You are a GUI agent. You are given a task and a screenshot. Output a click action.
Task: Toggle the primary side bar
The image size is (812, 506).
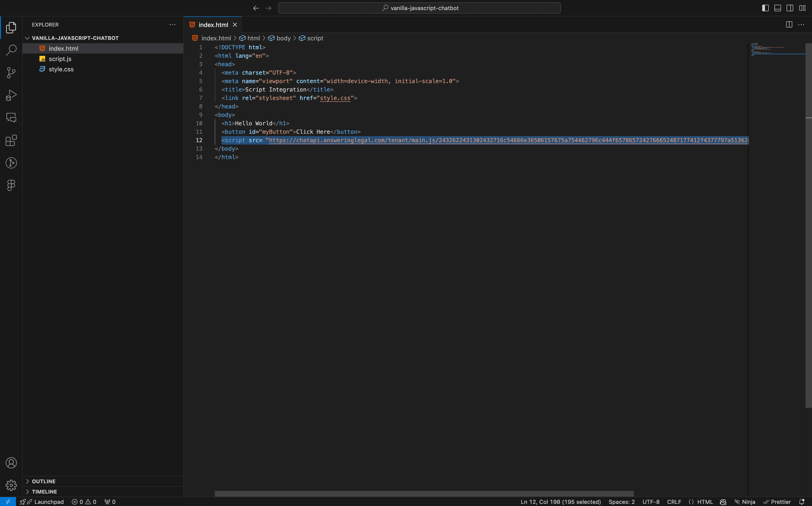765,8
